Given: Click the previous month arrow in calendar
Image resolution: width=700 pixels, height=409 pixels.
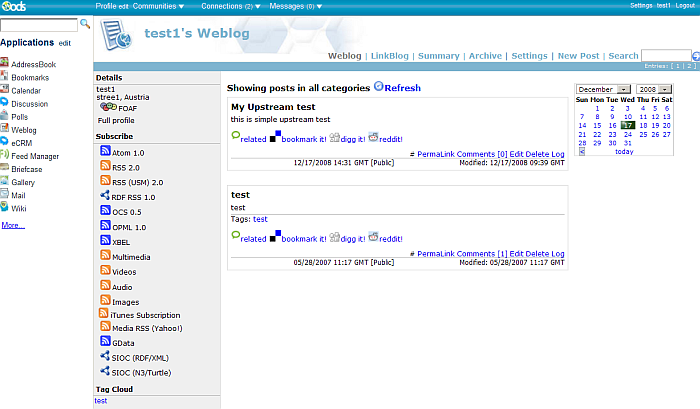Looking at the screenshot, I should coord(583,152).
